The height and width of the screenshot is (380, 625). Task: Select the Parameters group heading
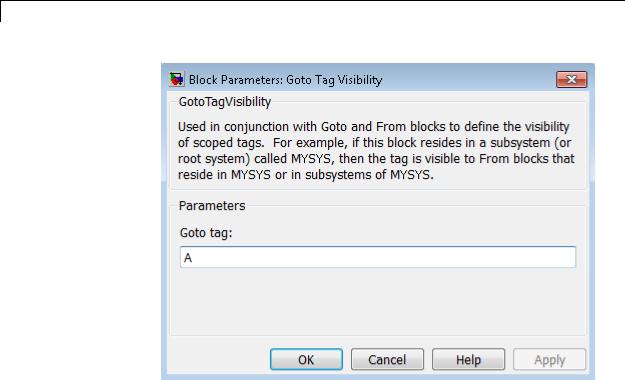(x=212, y=206)
